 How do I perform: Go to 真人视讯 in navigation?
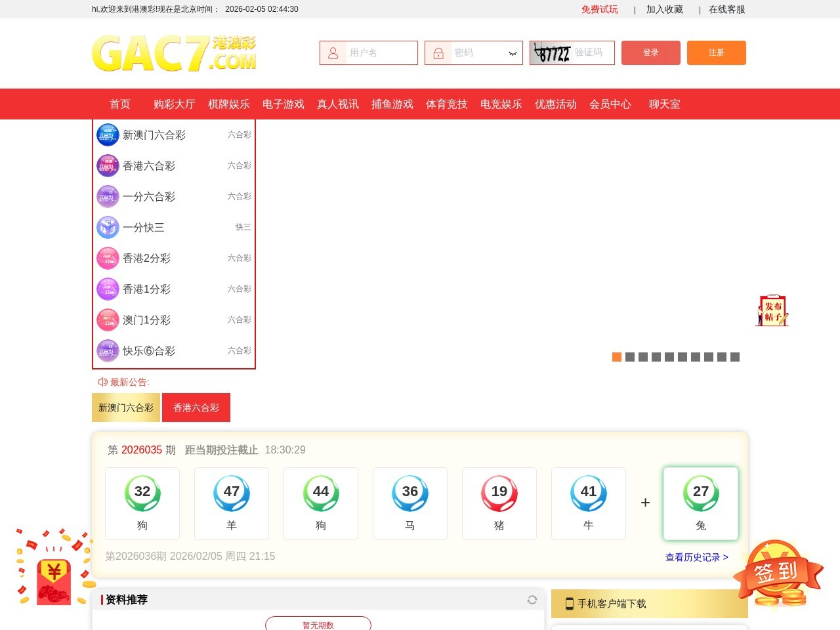338,104
